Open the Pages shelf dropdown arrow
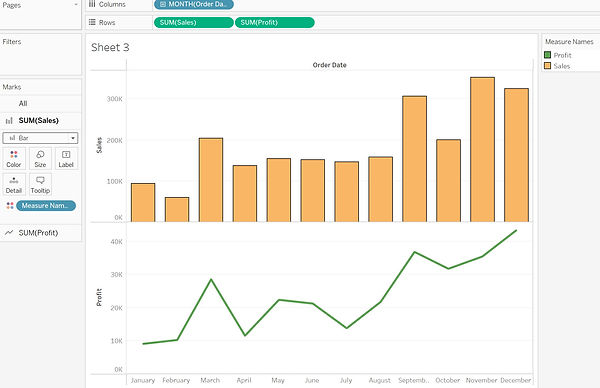Viewport: 600px width, 388px height. pos(76,5)
